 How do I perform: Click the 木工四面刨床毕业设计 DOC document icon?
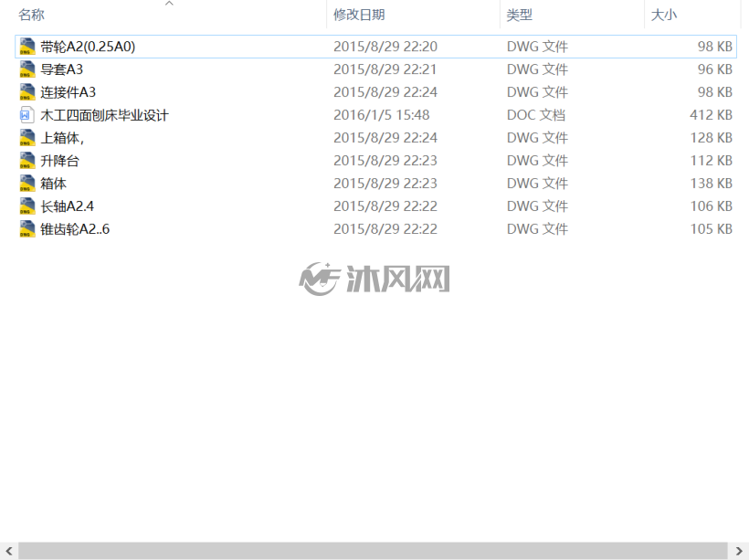[27, 115]
